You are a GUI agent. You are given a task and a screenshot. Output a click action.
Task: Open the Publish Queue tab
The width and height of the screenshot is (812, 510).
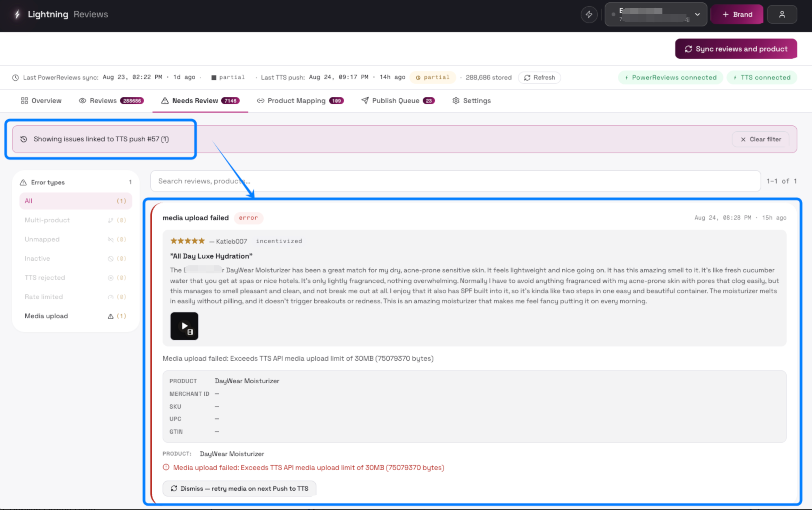(x=398, y=101)
